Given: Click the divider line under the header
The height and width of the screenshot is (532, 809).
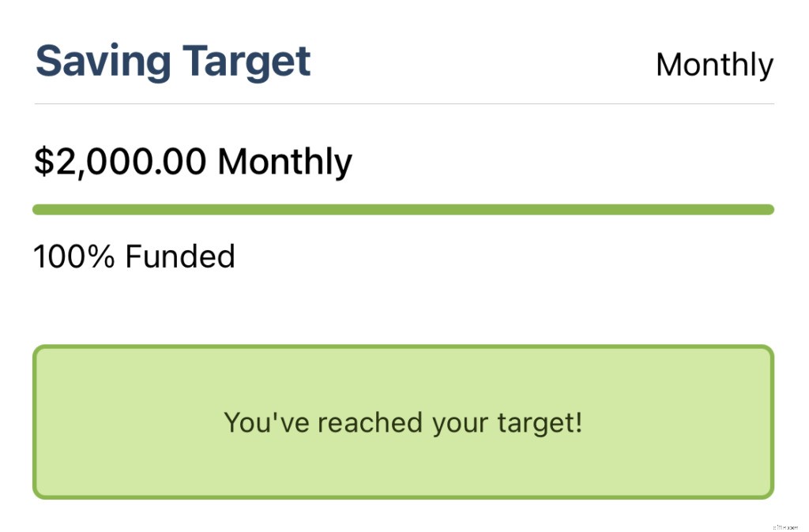Looking at the screenshot, I should (403, 103).
